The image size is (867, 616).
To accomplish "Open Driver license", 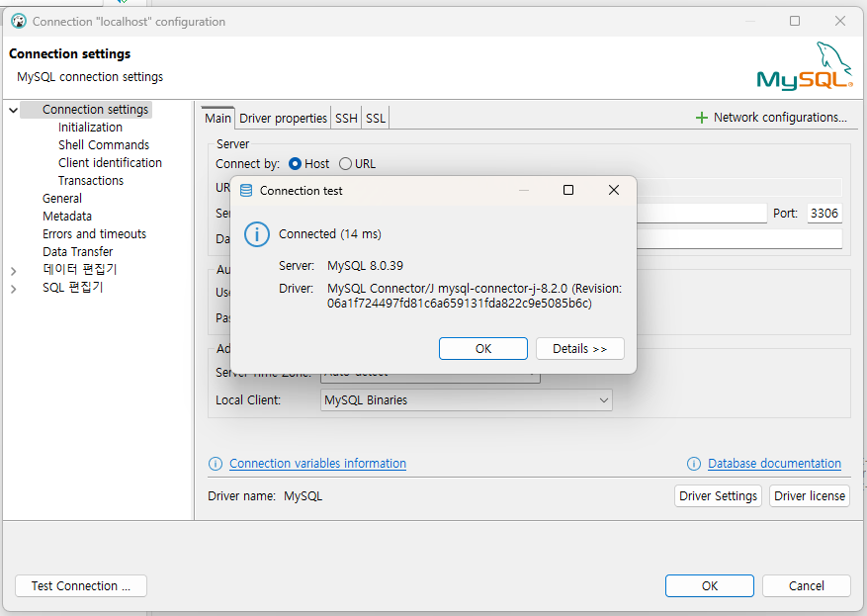I will (x=810, y=496).
